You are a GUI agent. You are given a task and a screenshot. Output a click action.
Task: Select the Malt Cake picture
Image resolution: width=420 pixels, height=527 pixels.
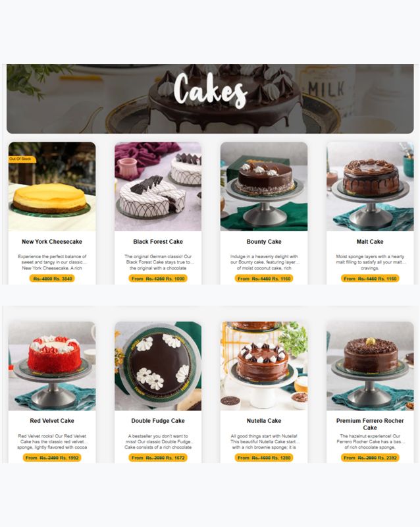coord(370,186)
